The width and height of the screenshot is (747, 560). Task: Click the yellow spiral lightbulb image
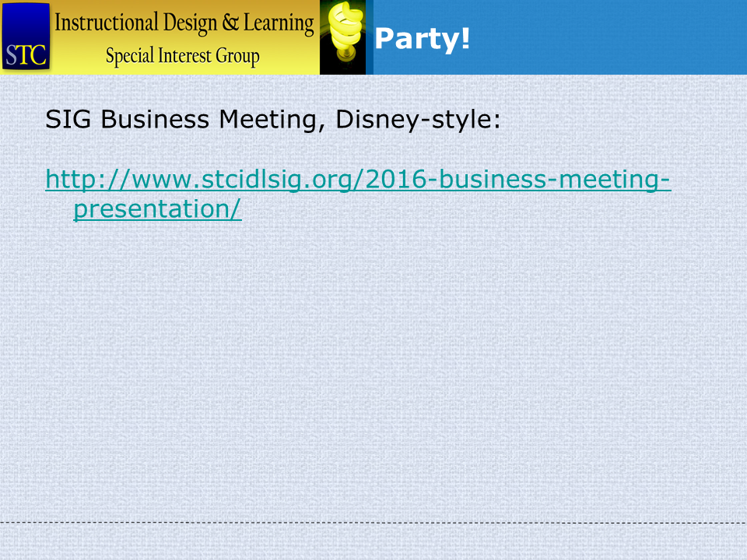pos(342,37)
